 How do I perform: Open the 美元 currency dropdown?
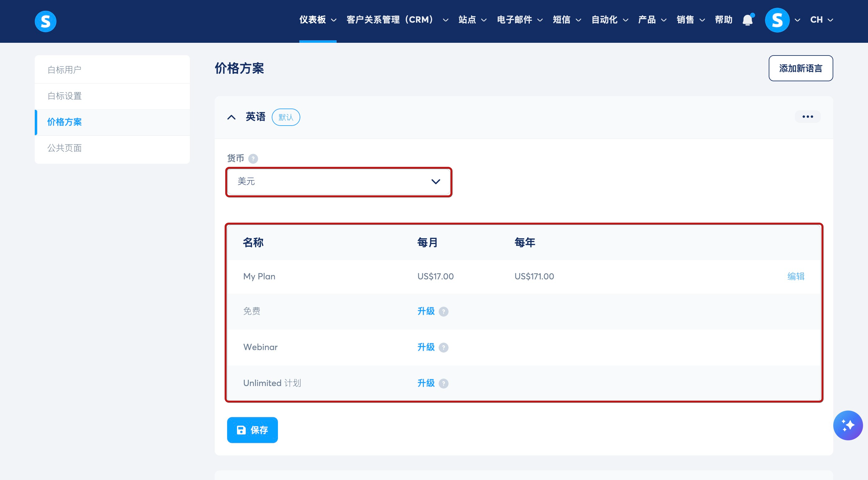(x=338, y=182)
